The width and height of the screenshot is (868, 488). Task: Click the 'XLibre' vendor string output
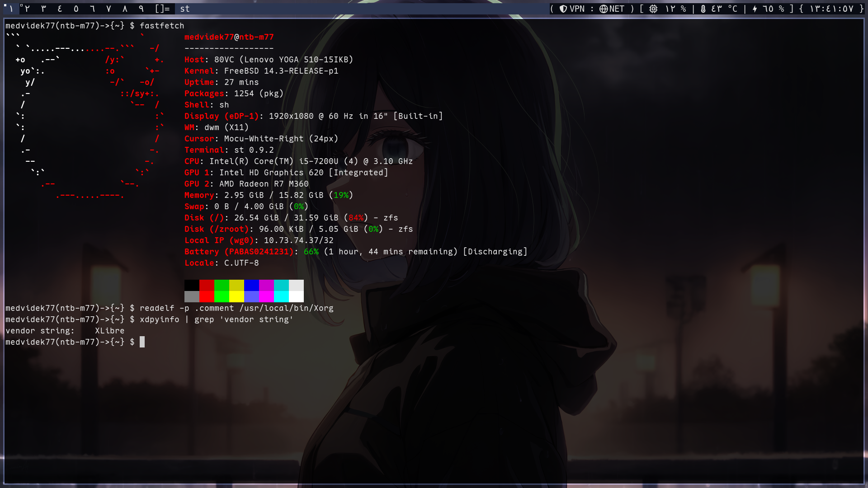(109, 331)
